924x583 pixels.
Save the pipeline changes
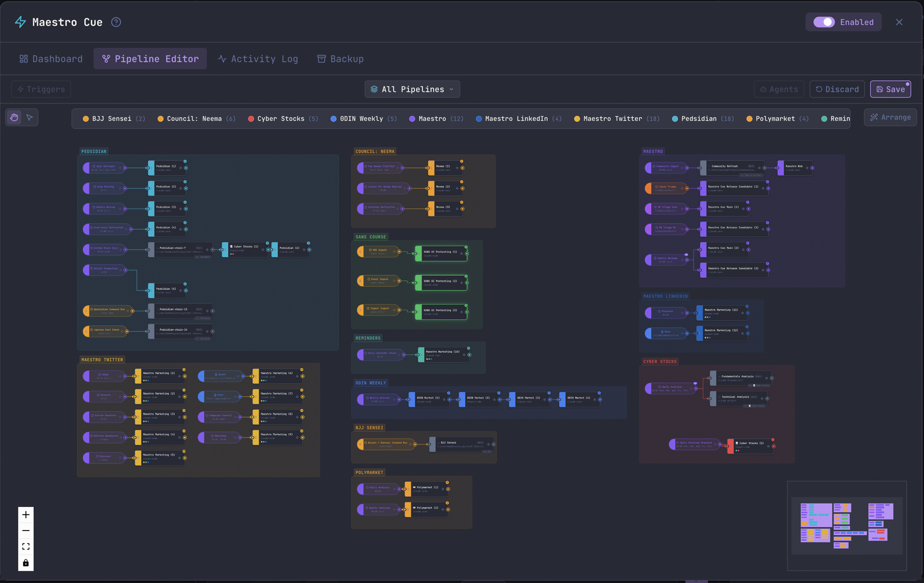click(x=890, y=89)
